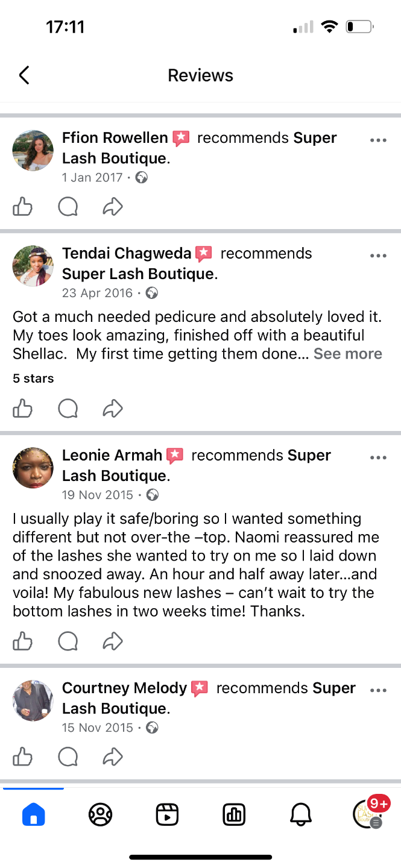Share Ffion Rowellen's review

[113, 207]
